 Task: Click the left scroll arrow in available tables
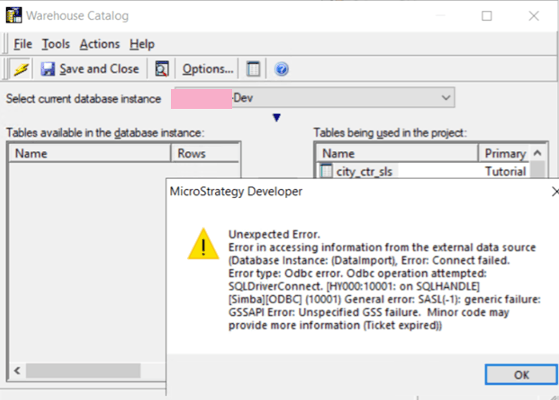17,371
